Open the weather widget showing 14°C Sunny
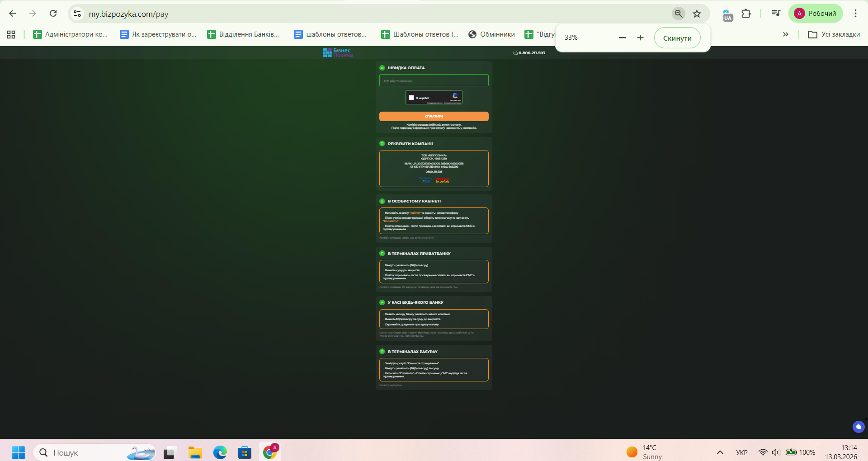Screen dimensions: 868x461 point(644,452)
